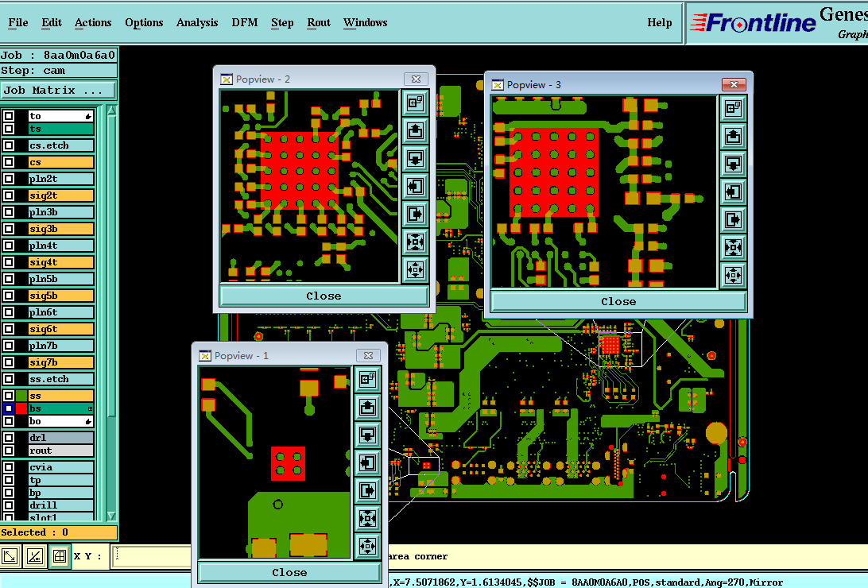
Task: Toggle the checkbox for layer cs.etch
Action: [x=8, y=145]
